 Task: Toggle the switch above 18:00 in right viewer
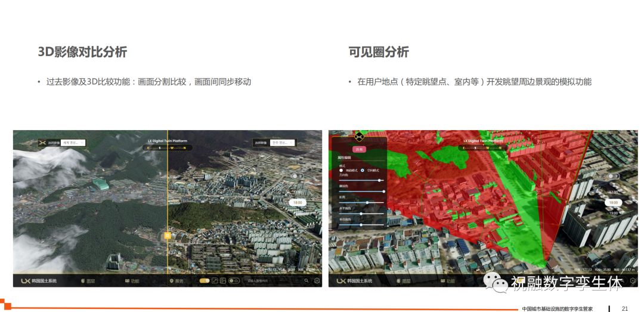pyautogui.click(x=297, y=176)
